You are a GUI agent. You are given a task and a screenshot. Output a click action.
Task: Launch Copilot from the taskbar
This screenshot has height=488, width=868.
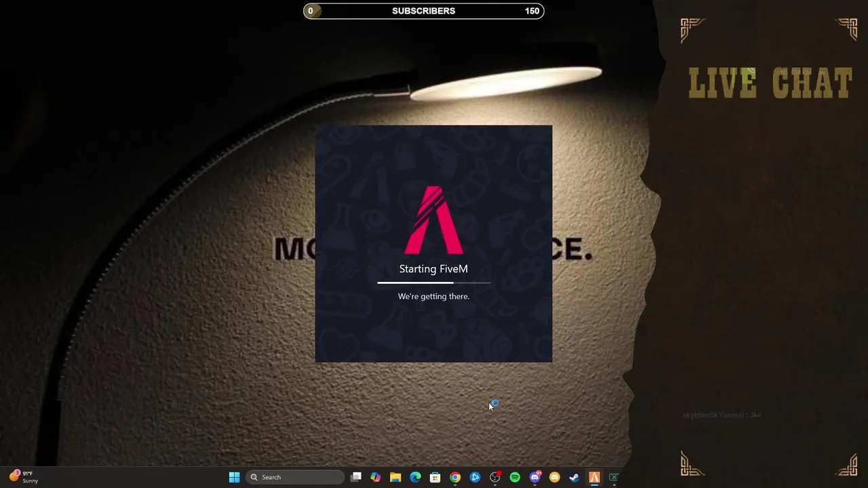(376, 477)
